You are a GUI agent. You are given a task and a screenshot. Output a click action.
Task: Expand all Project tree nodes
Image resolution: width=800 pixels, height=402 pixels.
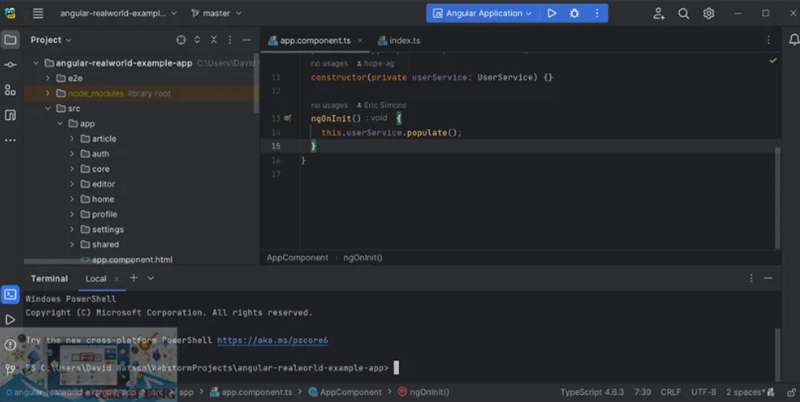pyautogui.click(x=197, y=40)
